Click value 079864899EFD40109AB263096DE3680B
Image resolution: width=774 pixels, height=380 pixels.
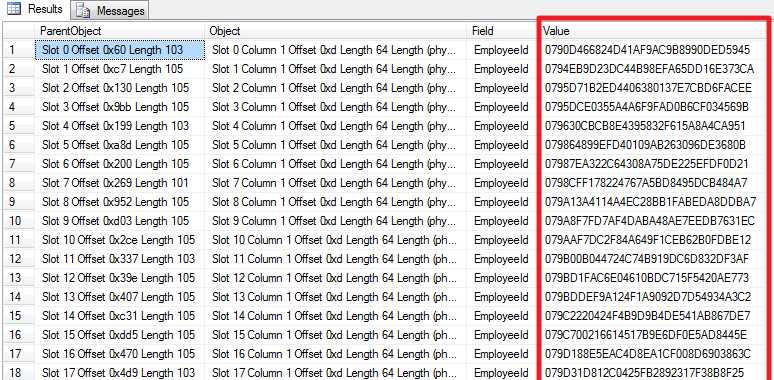point(645,145)
